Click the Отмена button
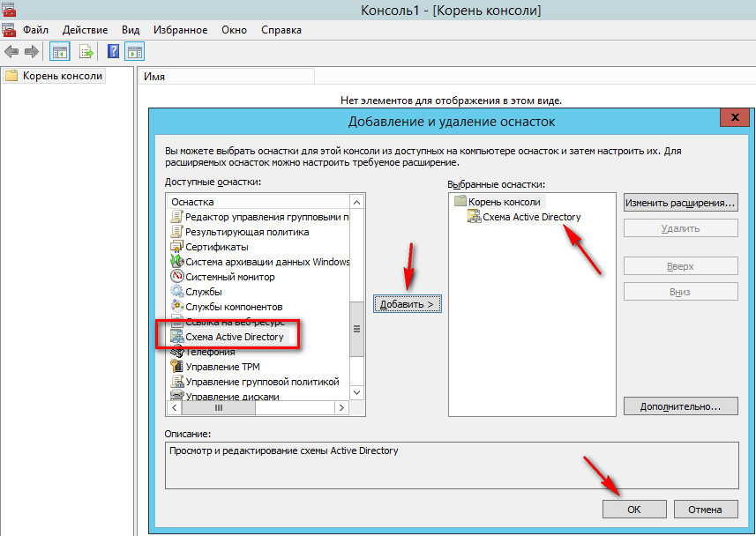The width and height of the screenshot is (756, 536). pyautogui.click(x=706, y=510)
